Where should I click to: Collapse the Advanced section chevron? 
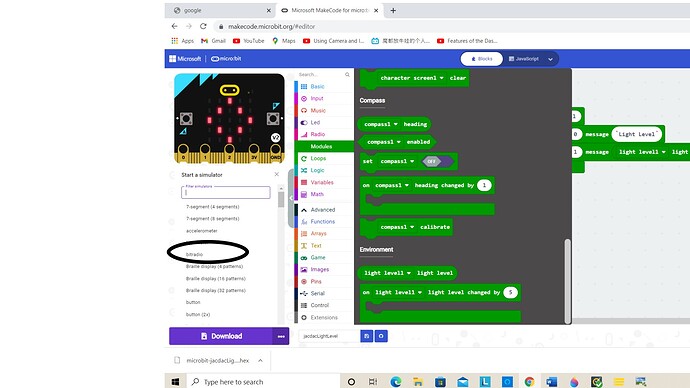click(304, 210)
